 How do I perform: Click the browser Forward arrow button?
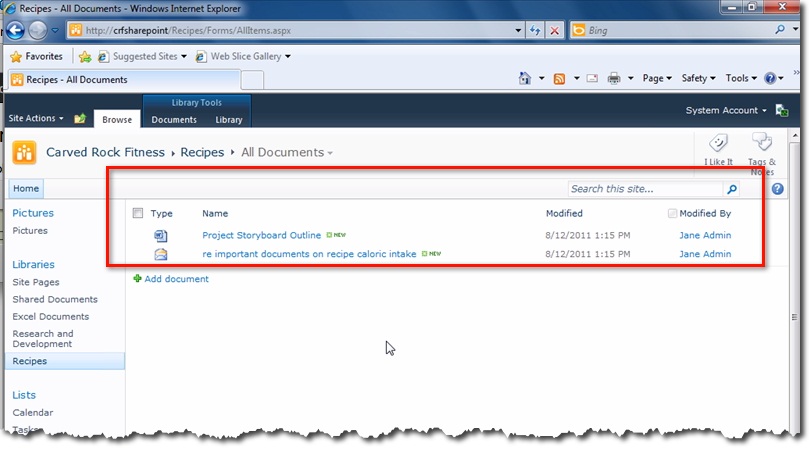coord(38,30)
